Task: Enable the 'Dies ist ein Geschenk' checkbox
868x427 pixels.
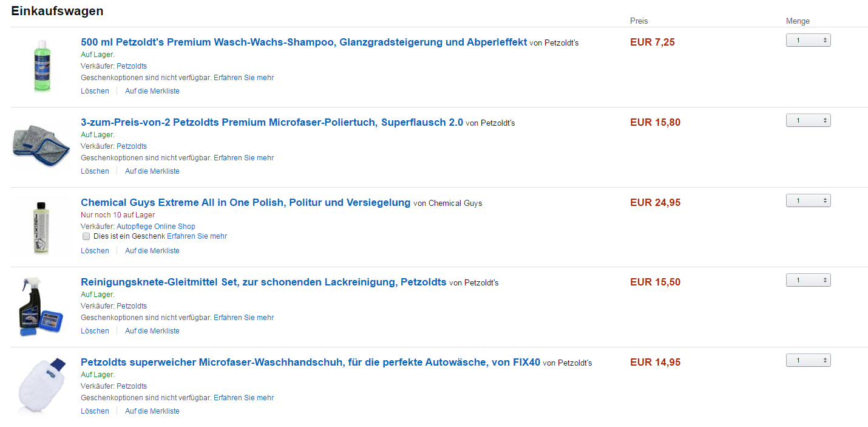Action: (86, 236)
